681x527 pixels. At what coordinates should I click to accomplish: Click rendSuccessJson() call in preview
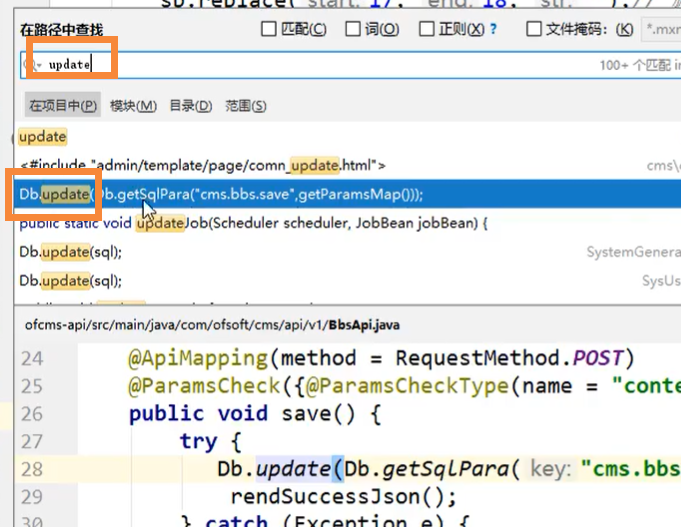click(x=343, y=497)
